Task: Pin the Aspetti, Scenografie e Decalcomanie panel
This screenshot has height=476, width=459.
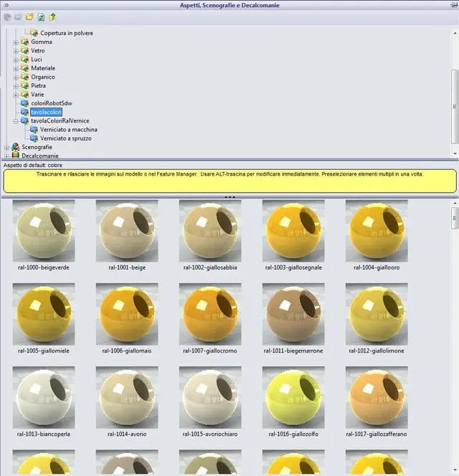Action: coord(454,5)
